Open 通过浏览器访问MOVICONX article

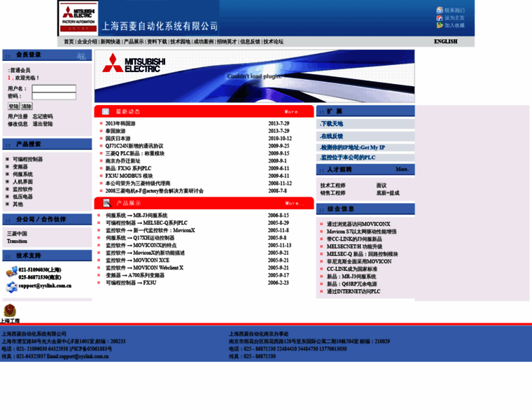pos(358,224)
